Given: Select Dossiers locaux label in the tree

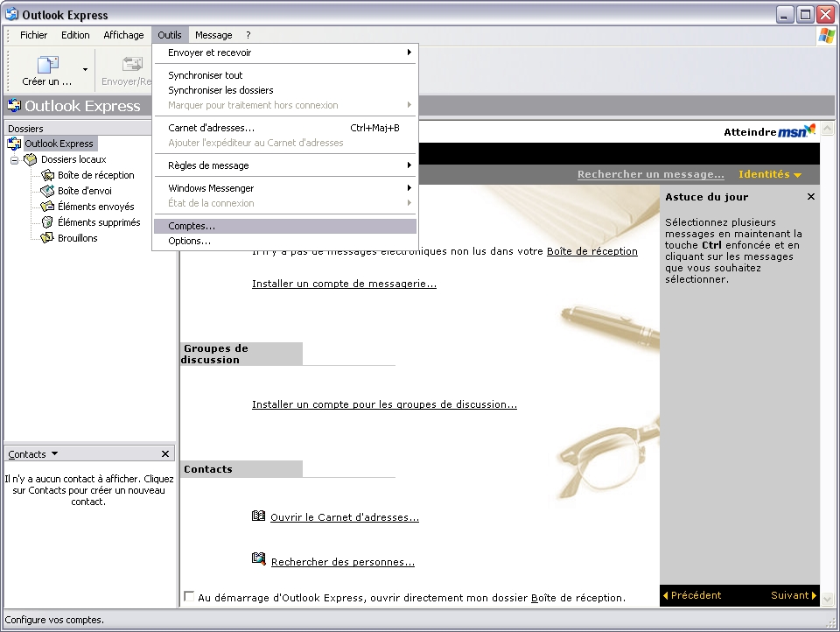Looking at the screenshot, I should coord(73,159).
